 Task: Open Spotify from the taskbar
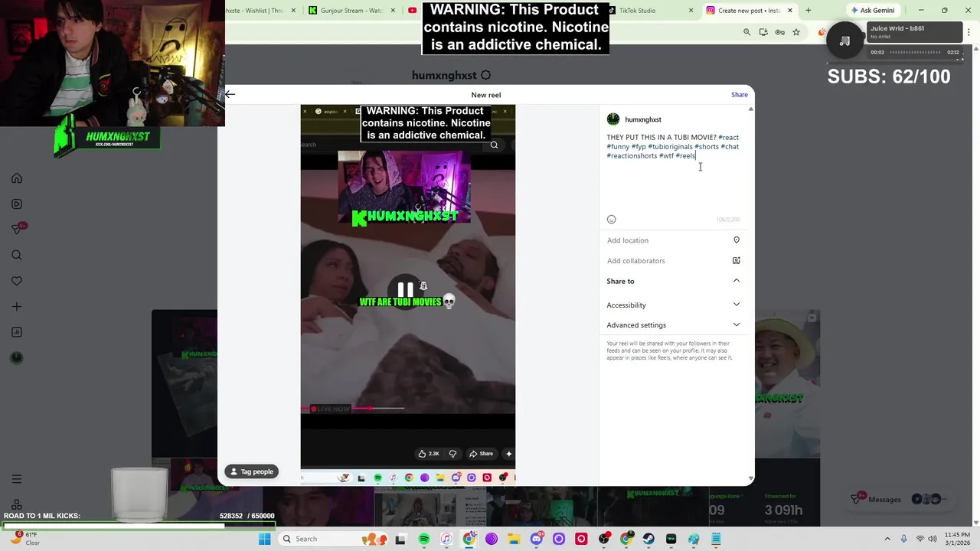[x=423, y=539]
